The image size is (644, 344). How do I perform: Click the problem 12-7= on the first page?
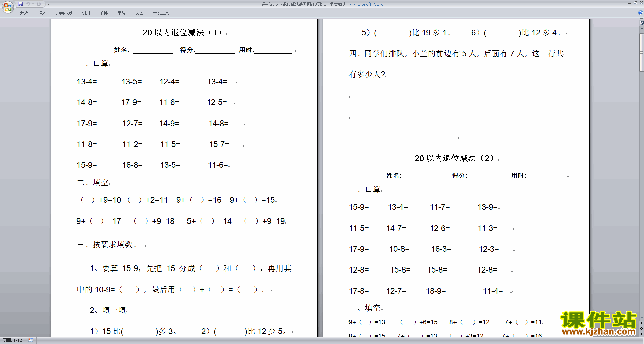pos(132,124)
